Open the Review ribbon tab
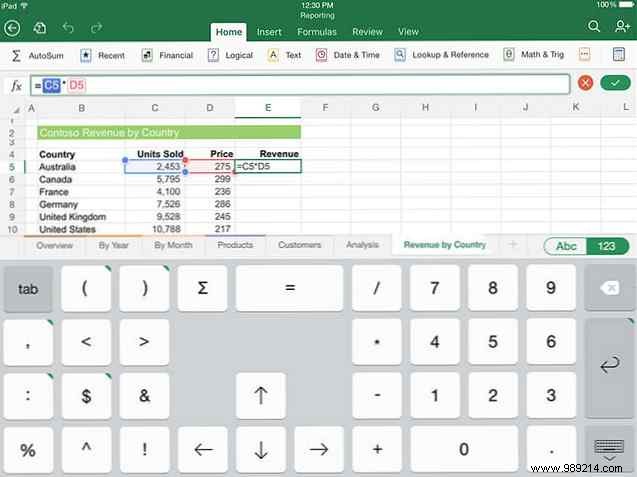Screen dimensions: 637x477 pos(367,32)
